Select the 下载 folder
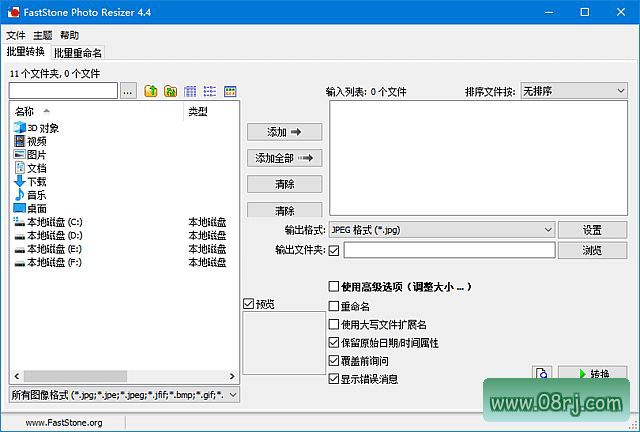The width and height of the screenshot is (640, 432). (x=31, y=182)
